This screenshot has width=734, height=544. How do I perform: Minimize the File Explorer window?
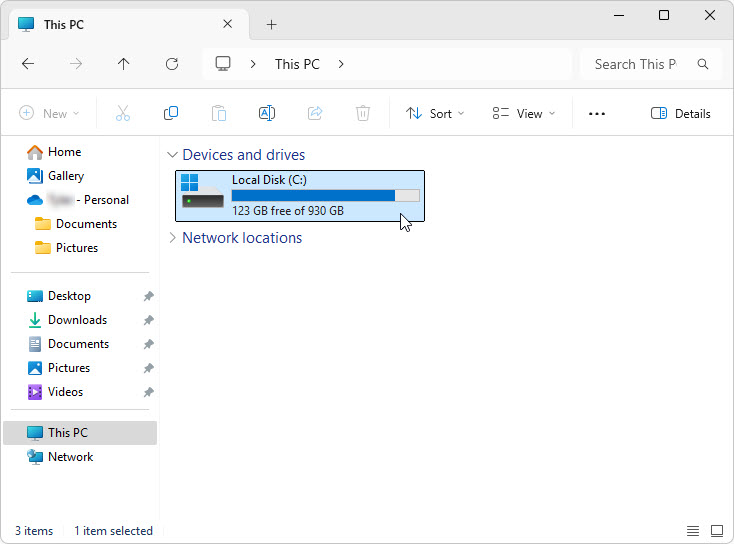click(x=619, y=15)
